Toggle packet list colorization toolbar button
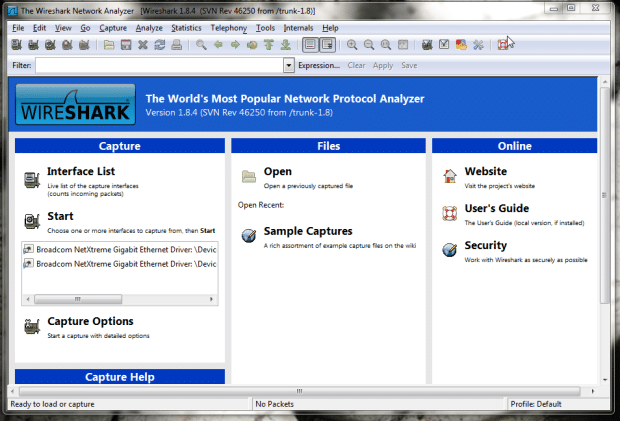The width and height of the screenshot is (620, 421). point(310,45)
